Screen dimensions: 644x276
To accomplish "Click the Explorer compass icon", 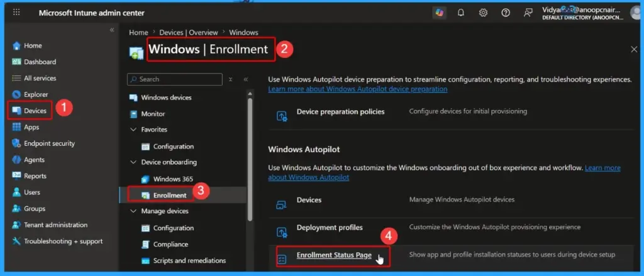I will (x=16, y=94).
